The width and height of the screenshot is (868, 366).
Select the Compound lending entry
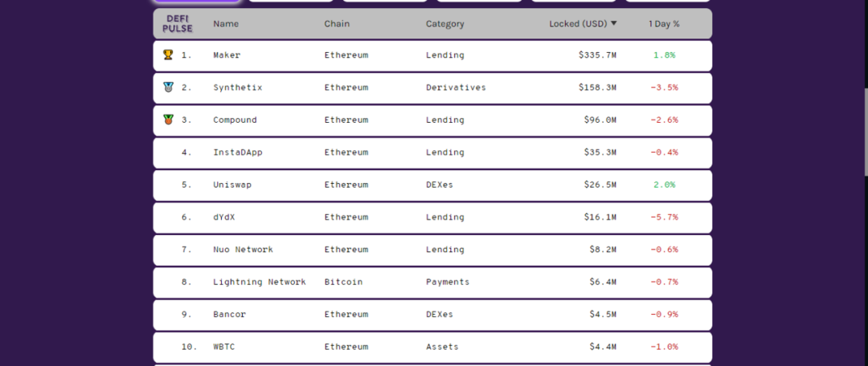tap(432, 120)
